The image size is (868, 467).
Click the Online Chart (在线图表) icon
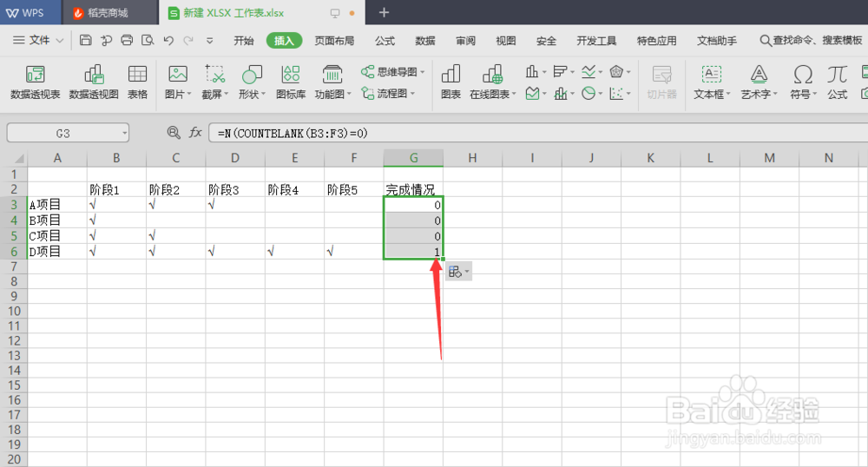tap(492, 74)
